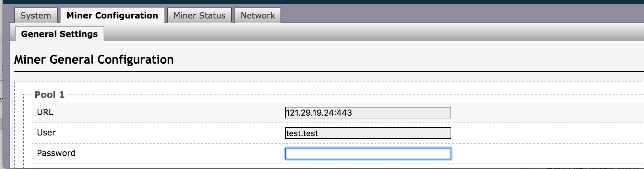The height and width of the screenshot is (169, 644).
Task: Click the General Settings sub-tab
Action: 59,34
